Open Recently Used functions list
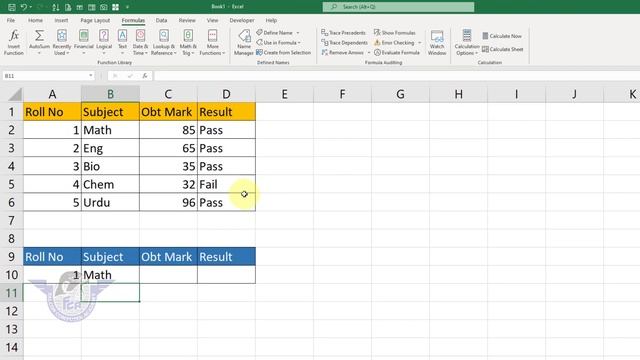The height and width of the screenshot is (360, 640). click(x=62, y=42)
